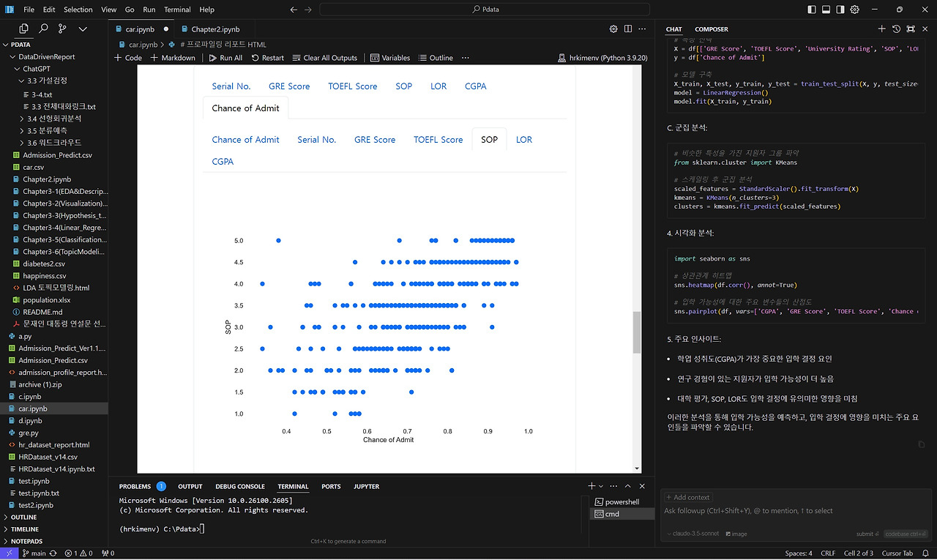
Task: Open LDA 토픽모델링.html file
Action: (x=56, y=288)
